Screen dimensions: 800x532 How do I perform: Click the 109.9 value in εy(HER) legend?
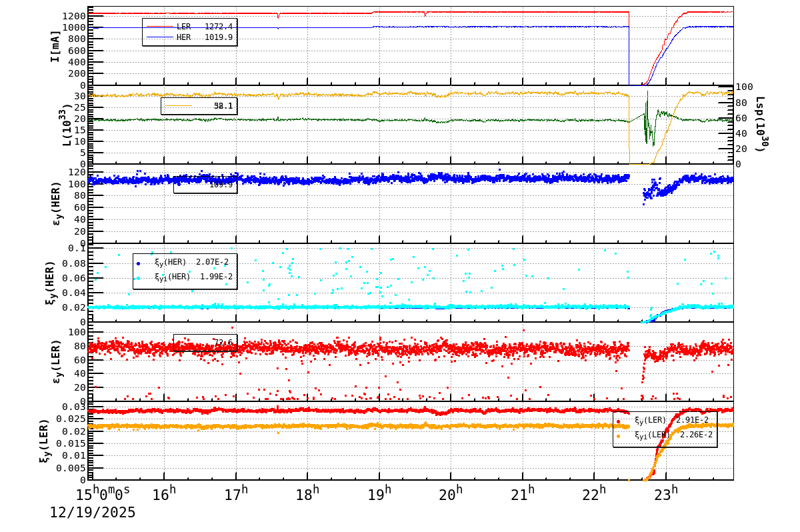point(221,185)
